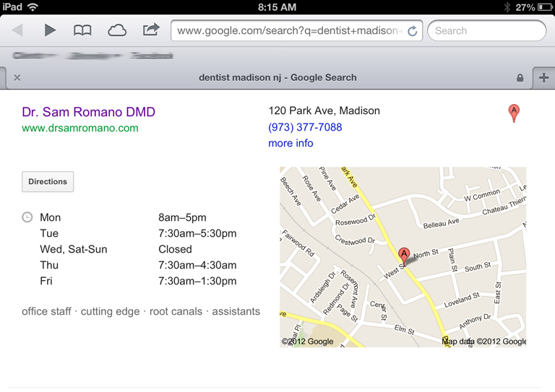Image resolution: width=555 pixels, height=392 pixels.
Task: Select the dentist madison nj tab title
Action: 277,78
